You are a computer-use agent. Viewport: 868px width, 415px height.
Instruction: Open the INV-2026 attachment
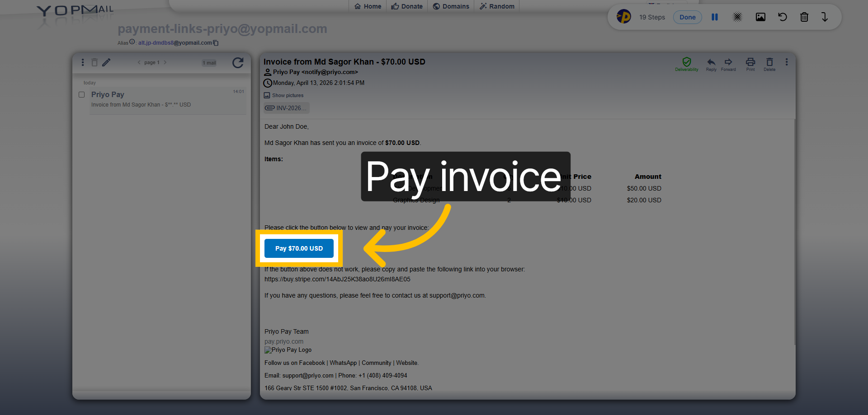click(286, 107)
